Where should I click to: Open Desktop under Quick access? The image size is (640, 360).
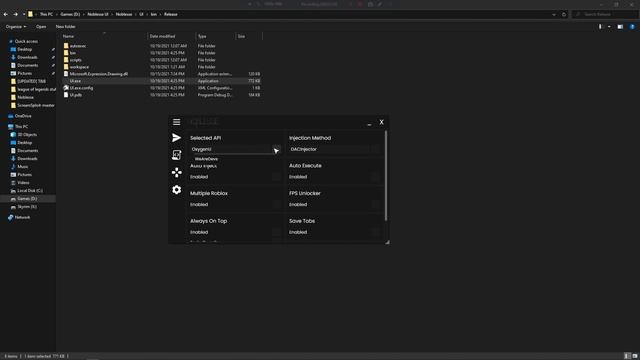click(24, 49)
